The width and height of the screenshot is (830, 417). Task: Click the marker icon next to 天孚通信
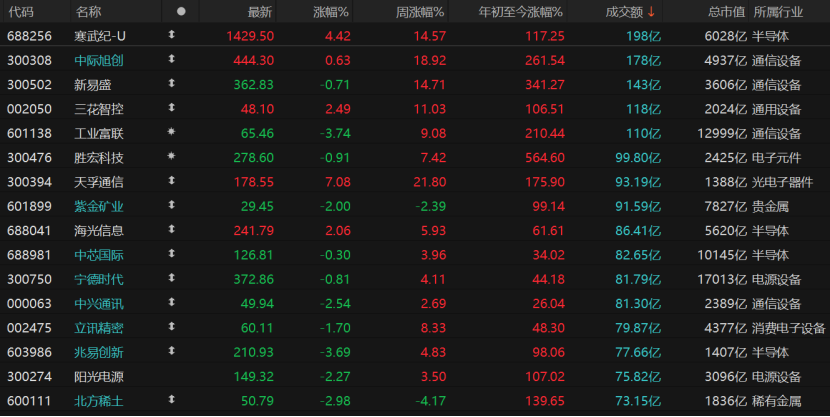point(171,182)
